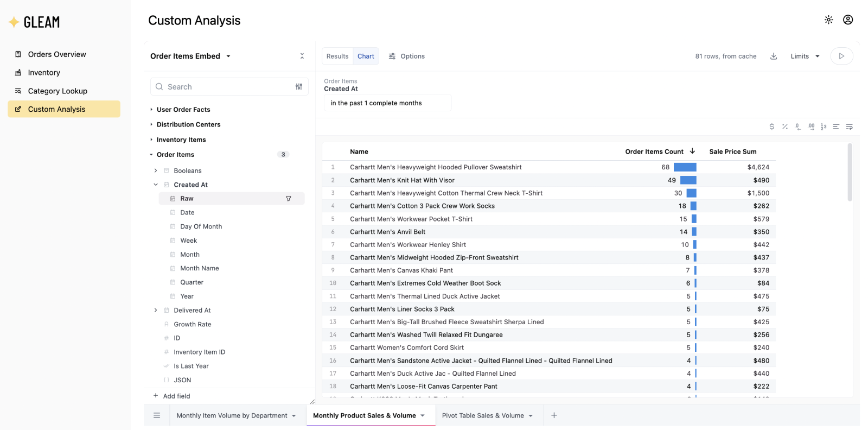Click the Inventory sidebar icon

[18, 72]
